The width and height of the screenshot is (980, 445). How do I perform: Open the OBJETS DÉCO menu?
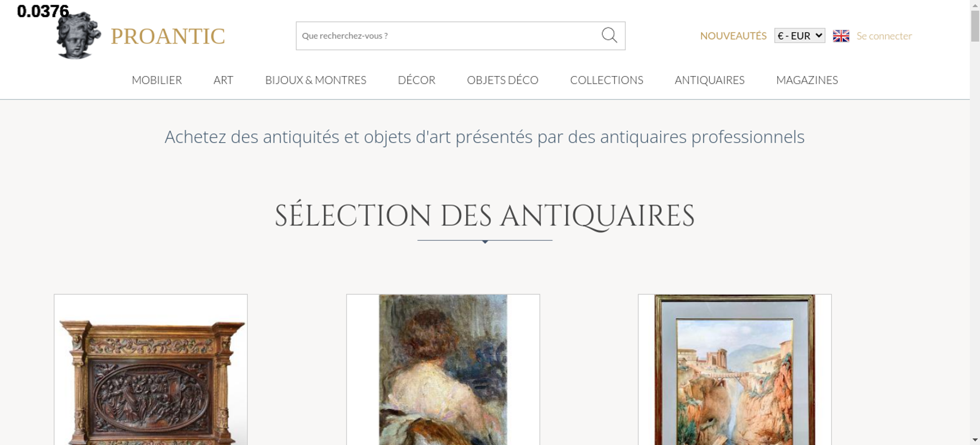[503, 80]
